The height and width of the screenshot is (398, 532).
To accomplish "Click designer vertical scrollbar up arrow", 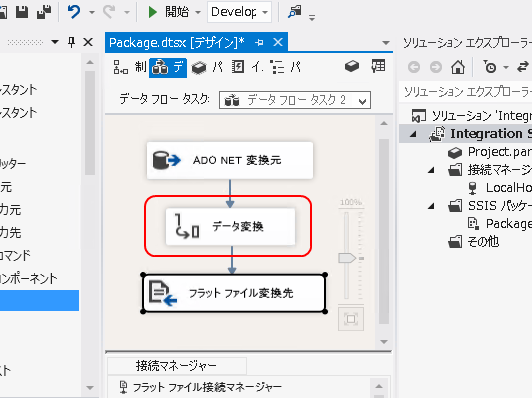I will [x=384, y=124].
